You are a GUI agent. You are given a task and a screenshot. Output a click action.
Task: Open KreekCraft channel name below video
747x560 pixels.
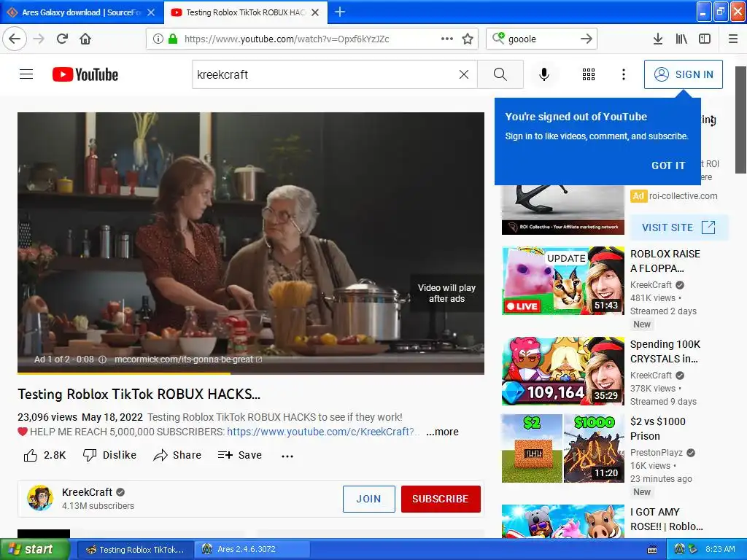(88, 492)
